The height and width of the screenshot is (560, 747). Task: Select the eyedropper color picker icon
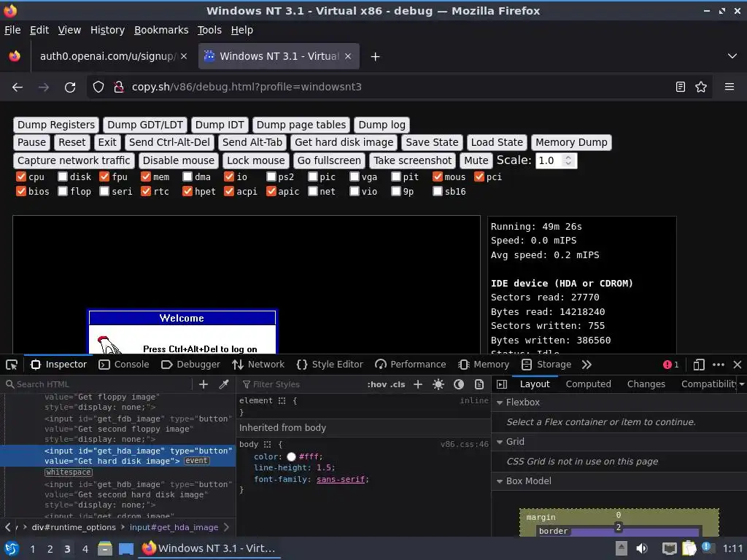pyautogui.click(x=224, y=384)
